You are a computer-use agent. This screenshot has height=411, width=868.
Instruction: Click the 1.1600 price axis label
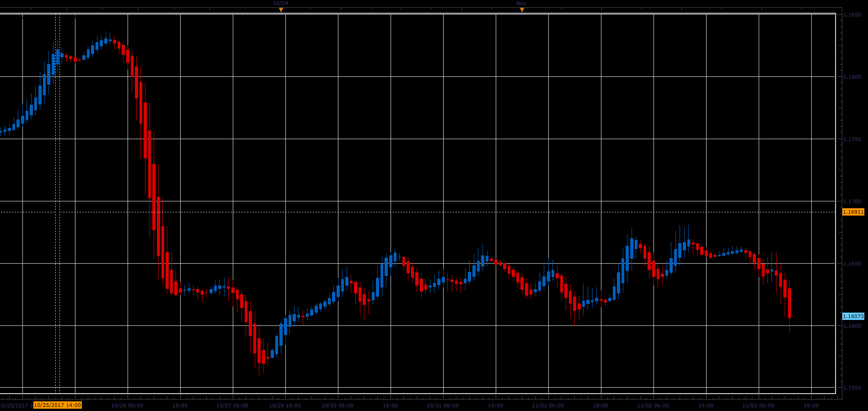(852, 326)
